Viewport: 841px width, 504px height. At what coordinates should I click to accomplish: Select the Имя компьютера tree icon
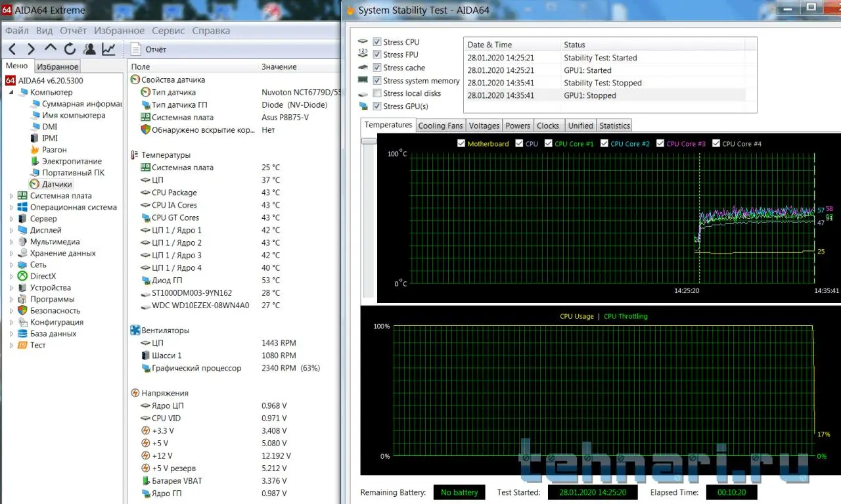35,116
